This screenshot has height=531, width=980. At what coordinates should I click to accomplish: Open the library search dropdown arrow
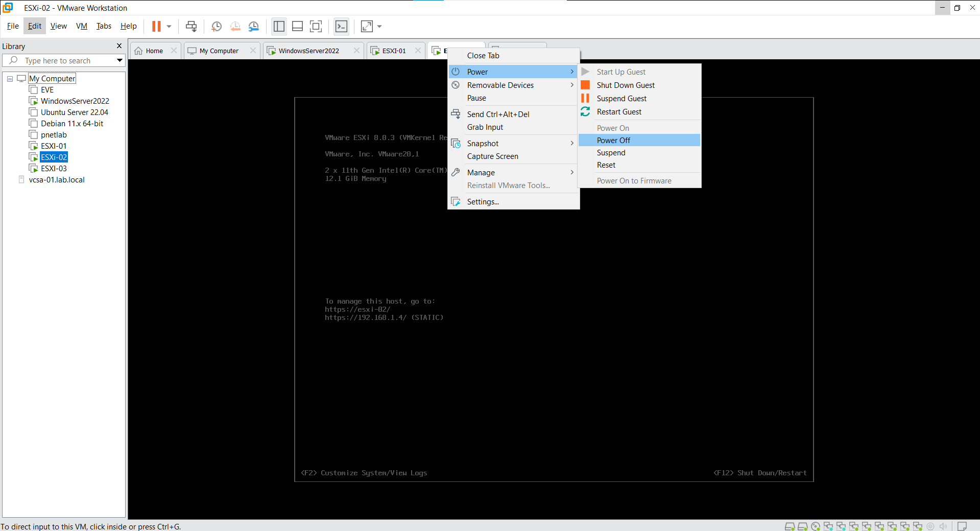pos(119,60)
